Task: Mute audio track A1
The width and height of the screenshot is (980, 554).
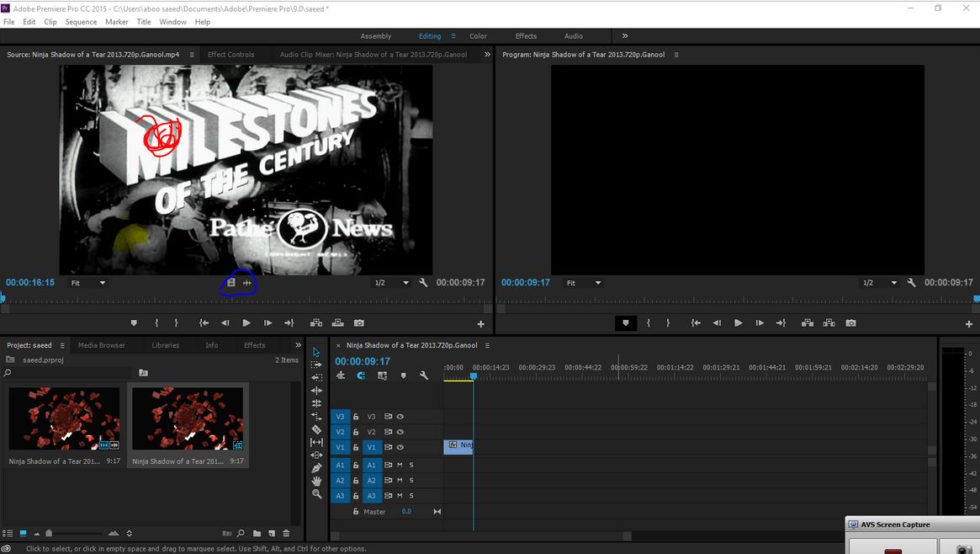Action: coord(400,466)
